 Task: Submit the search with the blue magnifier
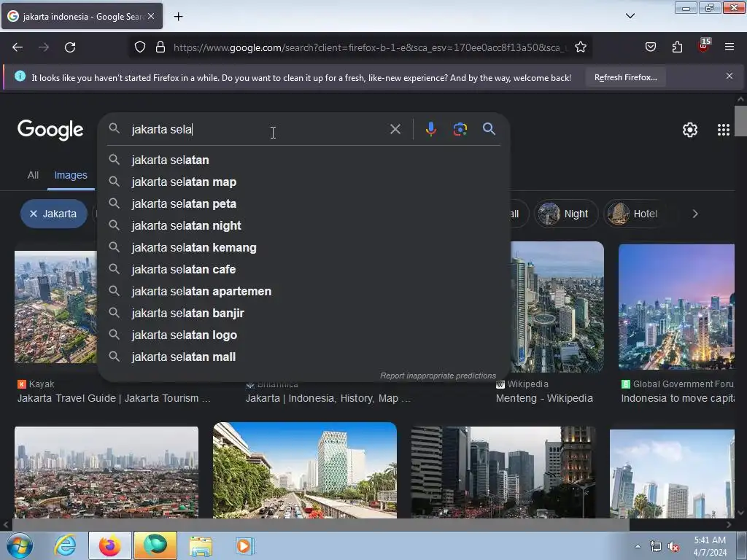tap(489, 128)
